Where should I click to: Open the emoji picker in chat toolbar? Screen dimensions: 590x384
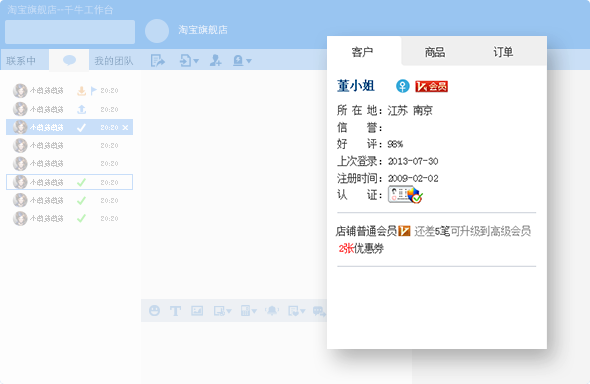[155, 311]
